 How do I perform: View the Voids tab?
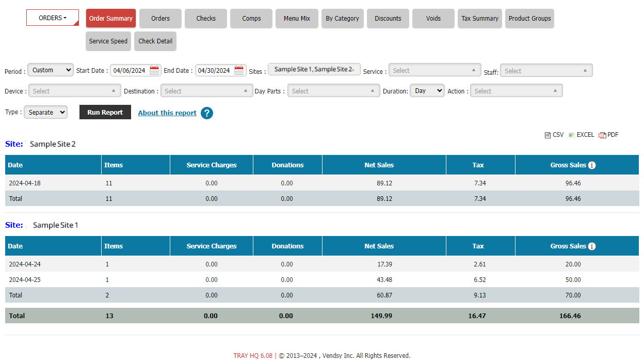(x=433, y=19)
